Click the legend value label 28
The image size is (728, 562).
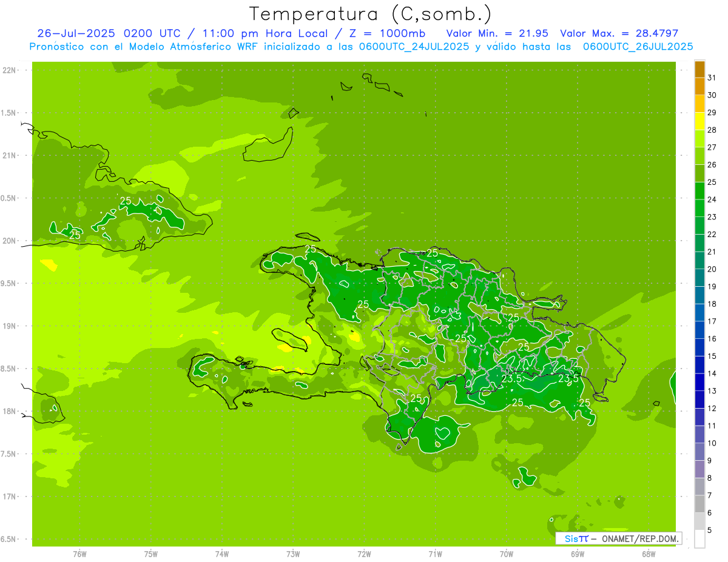[x=712, y=130]
